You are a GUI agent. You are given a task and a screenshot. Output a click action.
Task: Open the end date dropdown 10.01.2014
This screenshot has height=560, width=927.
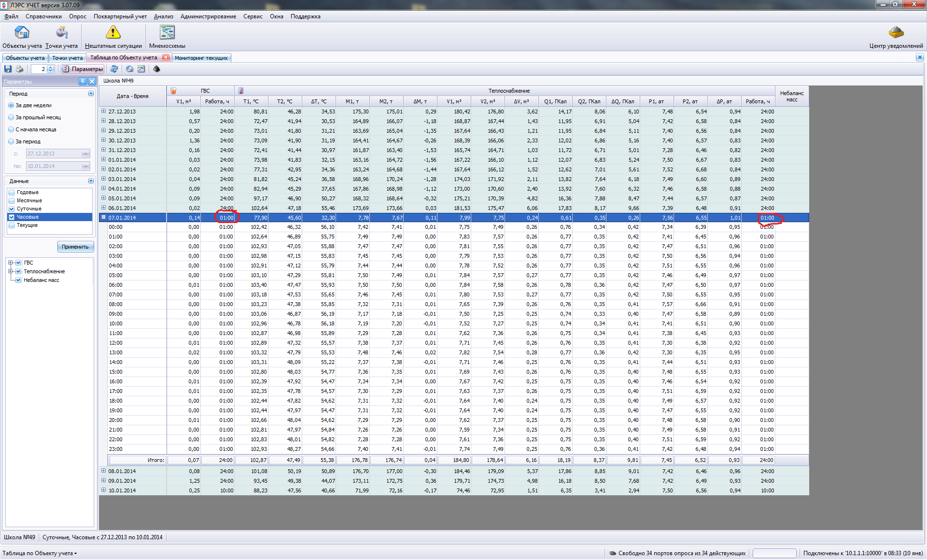tap(85, 166)
